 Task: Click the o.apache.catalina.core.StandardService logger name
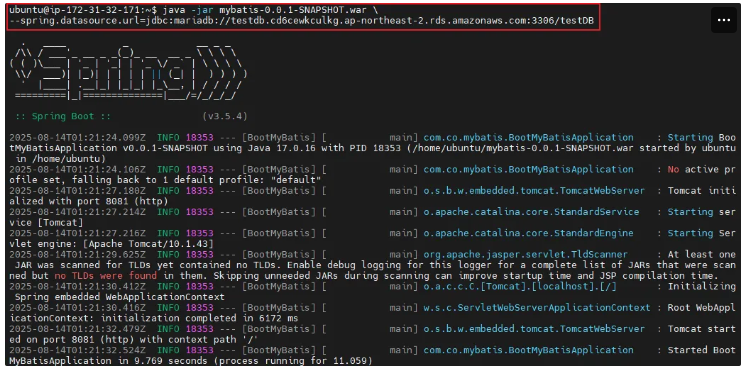click(531, 212)
